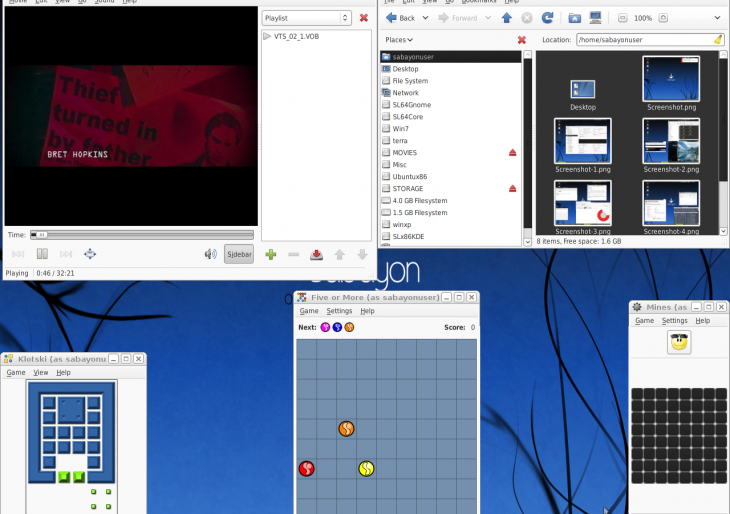Screen dimensions: 730x514
Task: Go up to parent folder in file manager
Action: 506,18
